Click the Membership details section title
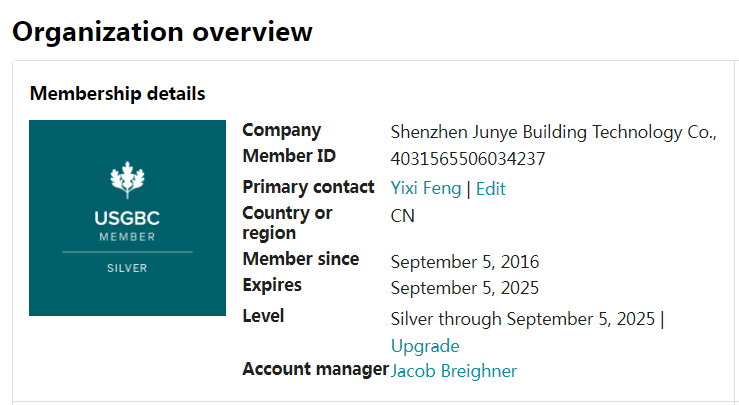Image resolution: width=739 pixels, height=405 pixels. click(117, 94)
